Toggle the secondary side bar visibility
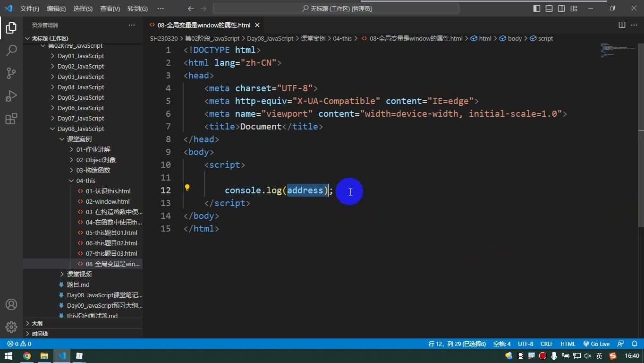Image resolution: width=644 pixels, height=363 pixels. tap(561, 9)
